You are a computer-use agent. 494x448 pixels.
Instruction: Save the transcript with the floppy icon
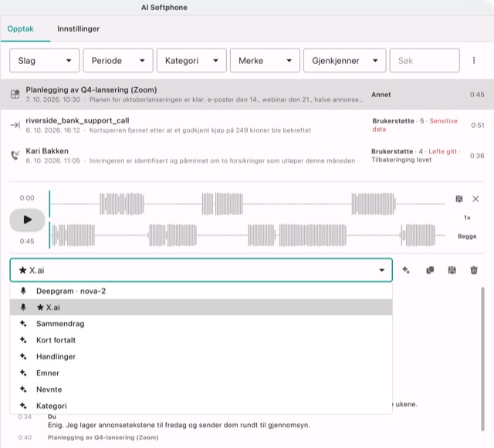tap(452, 270)
